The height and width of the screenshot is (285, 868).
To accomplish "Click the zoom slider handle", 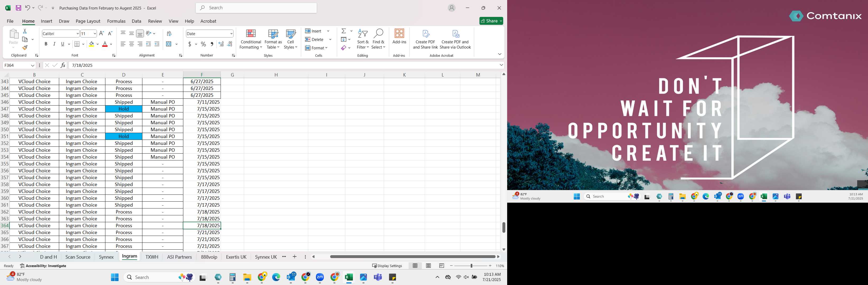I will (x=471, y=266).
